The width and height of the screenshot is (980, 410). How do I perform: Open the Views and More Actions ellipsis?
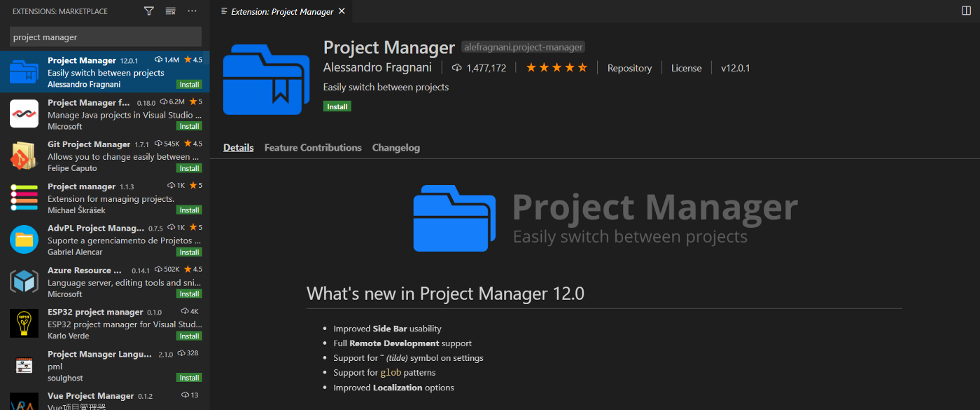pos(192,11)
